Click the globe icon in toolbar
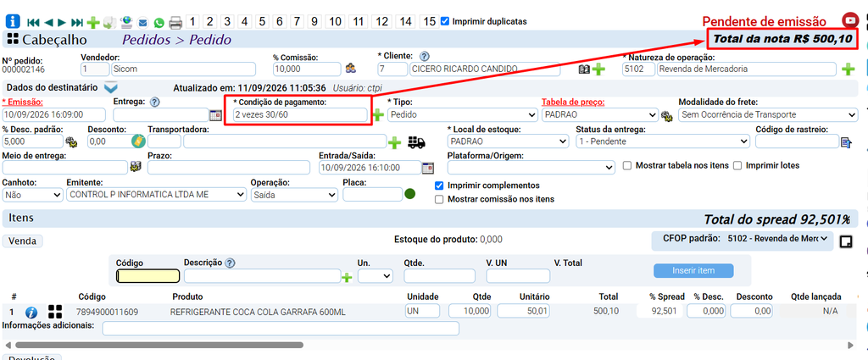Viewport: 868px width, 360px height. [x=127, y=22]
